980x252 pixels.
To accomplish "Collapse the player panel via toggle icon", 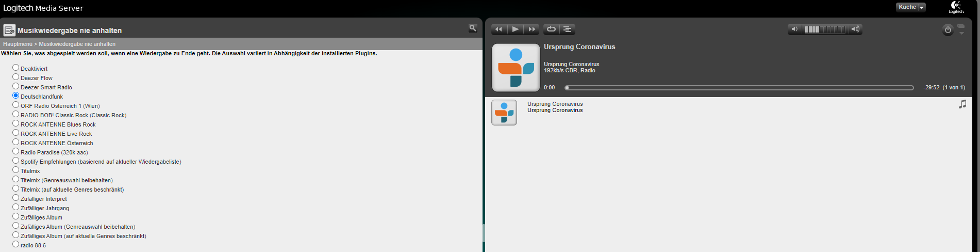I will pos(961,29).
